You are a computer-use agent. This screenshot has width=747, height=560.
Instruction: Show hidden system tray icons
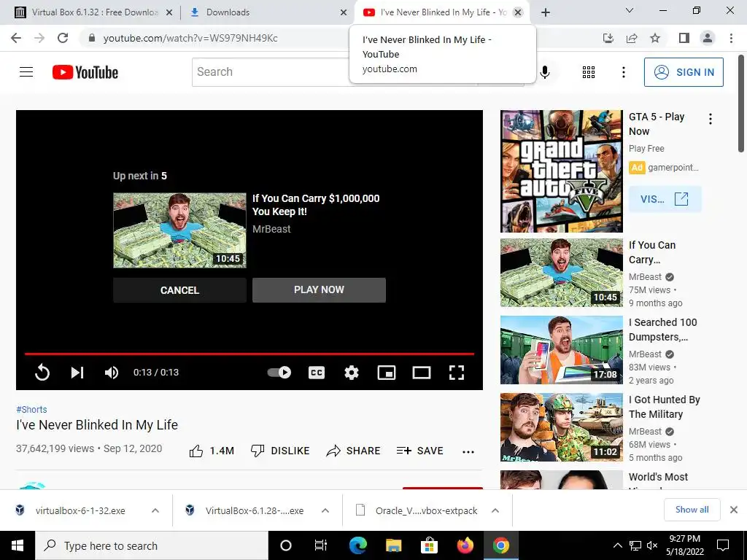pyautogui.click(x=617, y=545)
